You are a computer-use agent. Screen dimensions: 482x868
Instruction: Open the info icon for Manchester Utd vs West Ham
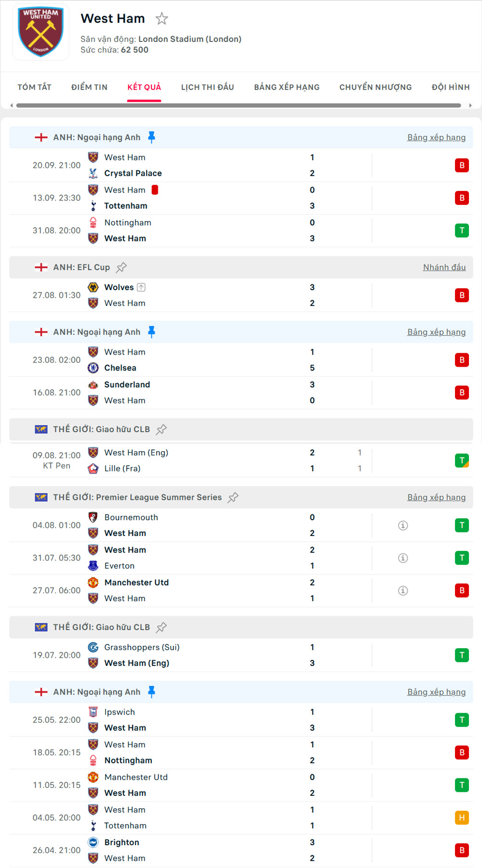click(x=403, y=590)
